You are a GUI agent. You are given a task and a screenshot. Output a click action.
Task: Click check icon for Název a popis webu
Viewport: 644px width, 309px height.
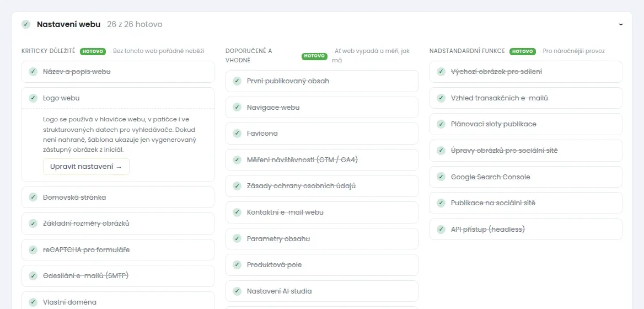coord(33,72)
